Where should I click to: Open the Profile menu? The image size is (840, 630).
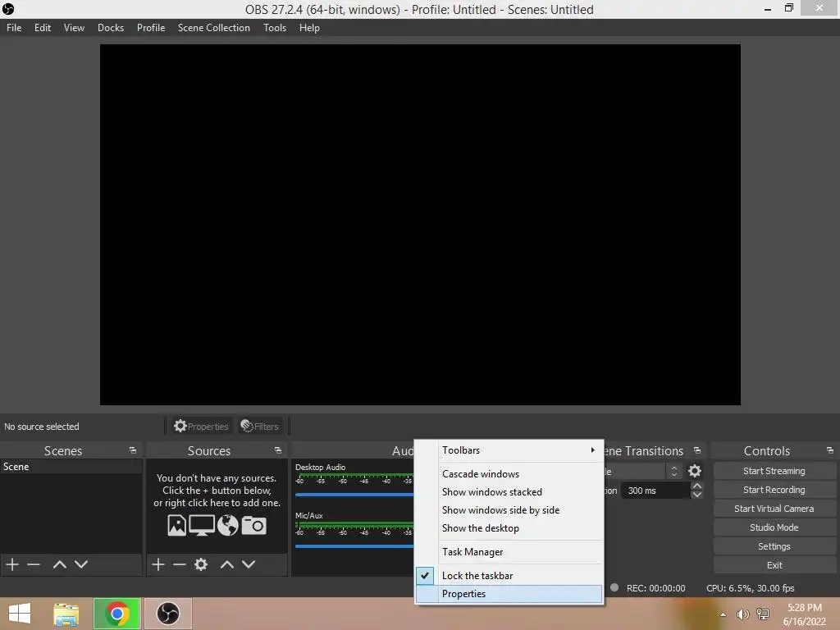click(x=151, y=28)
